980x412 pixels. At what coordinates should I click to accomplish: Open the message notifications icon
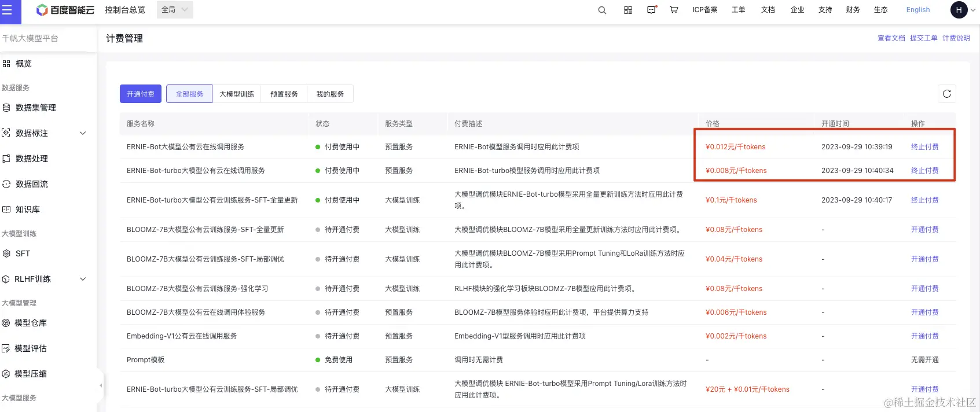tap(652, 10)
